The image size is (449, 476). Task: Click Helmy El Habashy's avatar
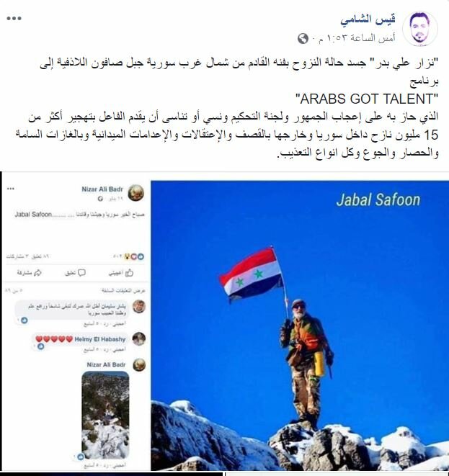139,338
